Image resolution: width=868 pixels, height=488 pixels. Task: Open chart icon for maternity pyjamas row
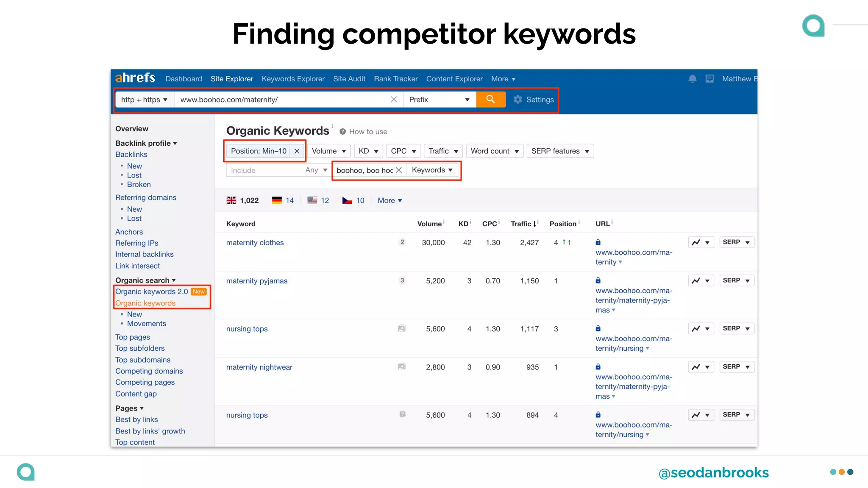pos(701,280)
